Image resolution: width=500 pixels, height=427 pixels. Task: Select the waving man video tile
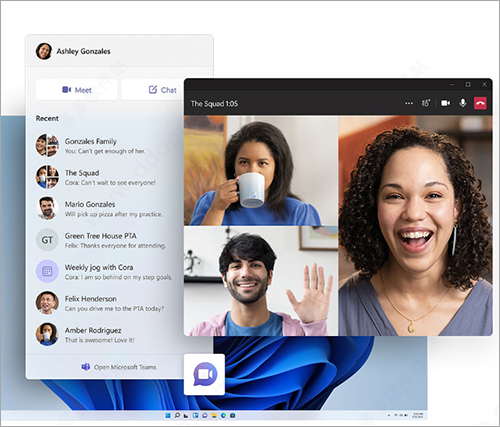point(261,281)
